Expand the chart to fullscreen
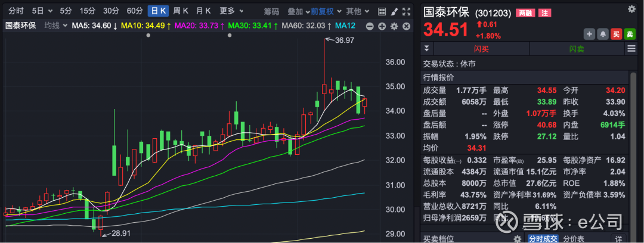 406,11
